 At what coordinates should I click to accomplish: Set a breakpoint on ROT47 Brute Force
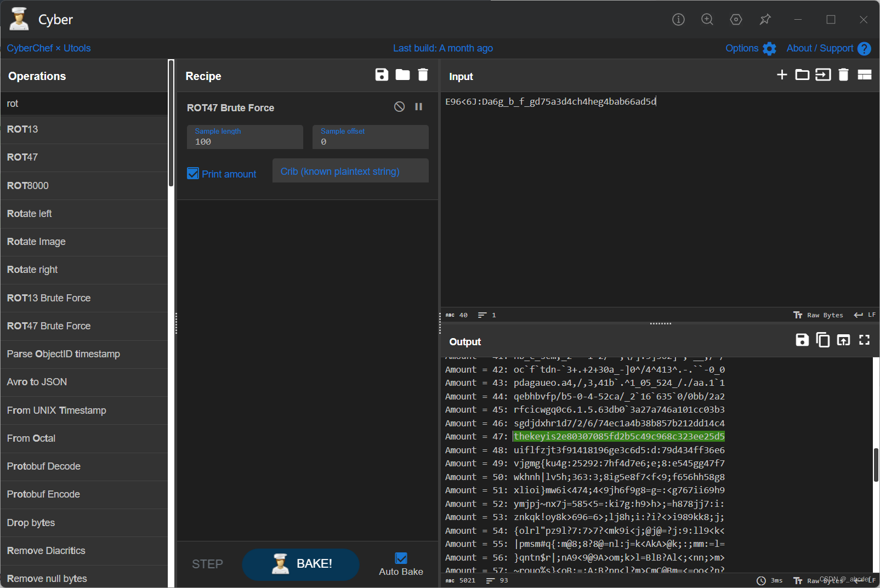click(x=419, y=107)
